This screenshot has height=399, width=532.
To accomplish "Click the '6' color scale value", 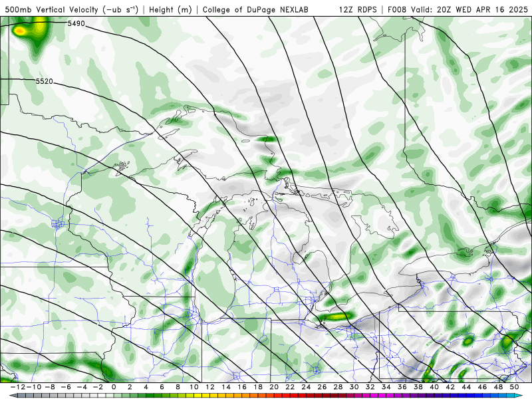I will coord(162,387).
